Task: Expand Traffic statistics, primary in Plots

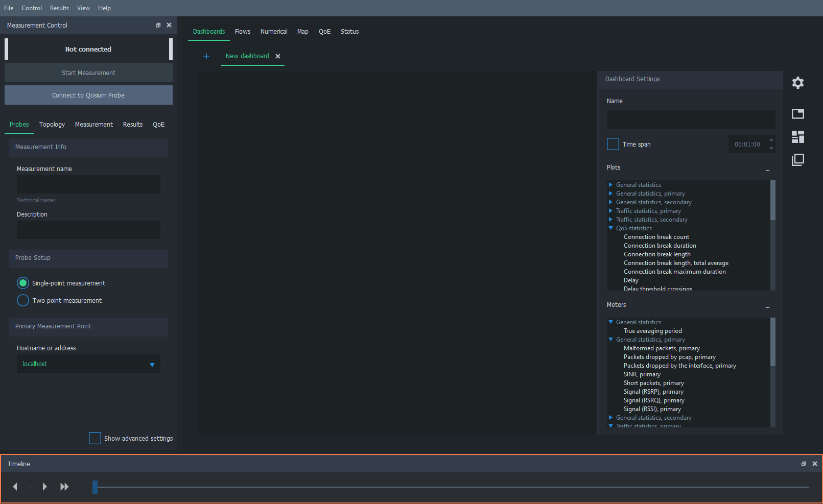Action: coord(610,211)
